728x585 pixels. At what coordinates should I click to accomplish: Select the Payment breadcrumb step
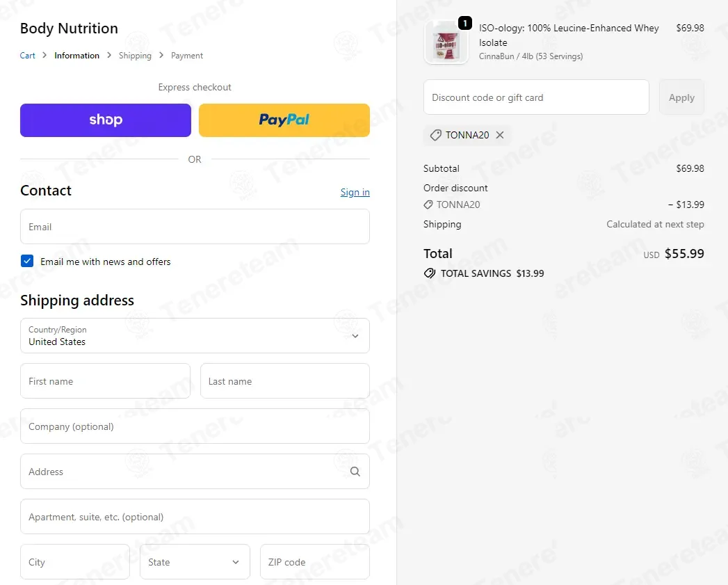click(187, 55)
